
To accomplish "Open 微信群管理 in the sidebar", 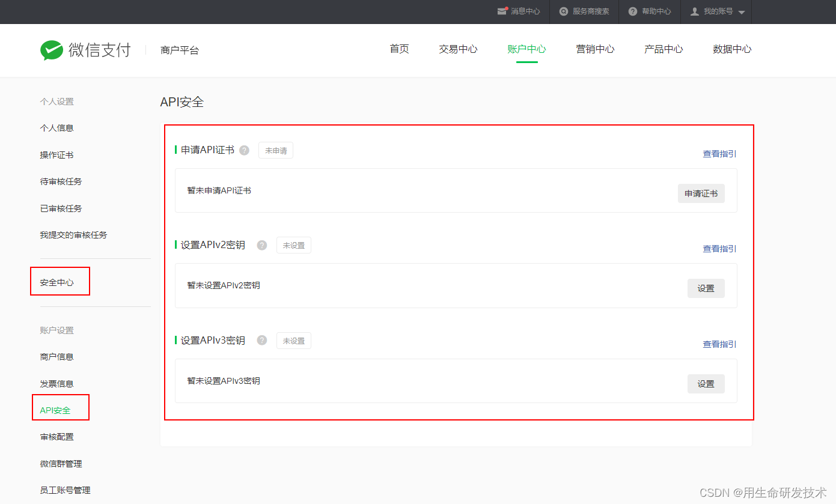I will coord(61,464).
